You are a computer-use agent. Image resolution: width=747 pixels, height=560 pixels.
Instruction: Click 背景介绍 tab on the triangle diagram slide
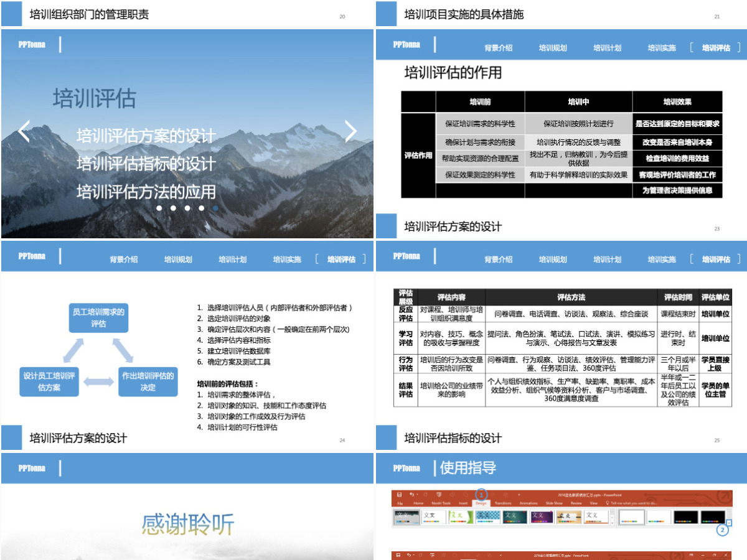(124, 259)
